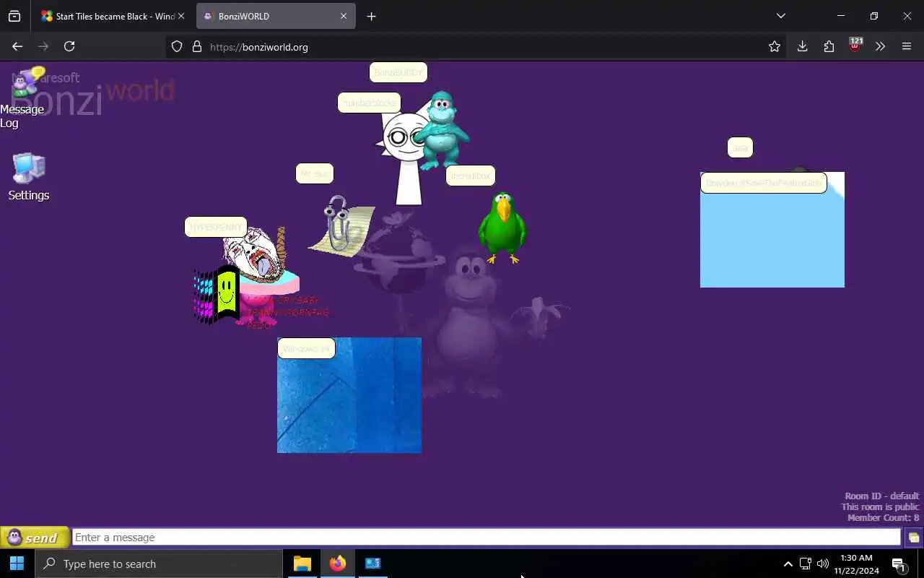Open the notification center icon
Screen dimensions: 924x578
click(x=899, y=564)
